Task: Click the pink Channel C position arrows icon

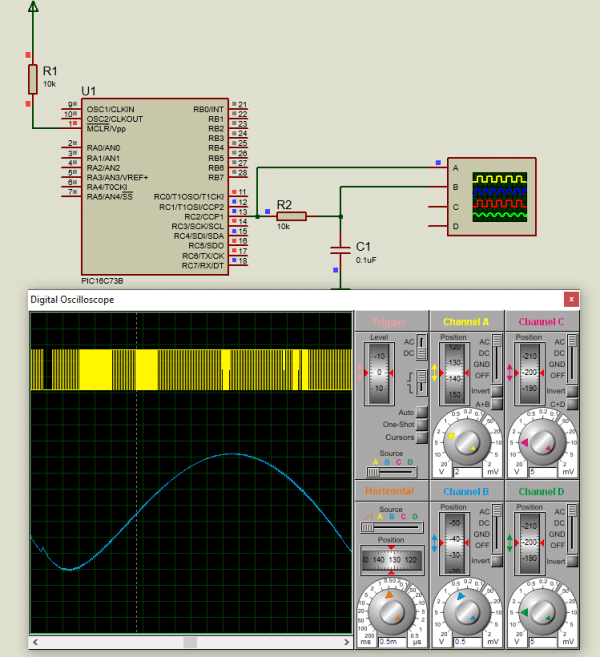Action: [x=509, y=372]
